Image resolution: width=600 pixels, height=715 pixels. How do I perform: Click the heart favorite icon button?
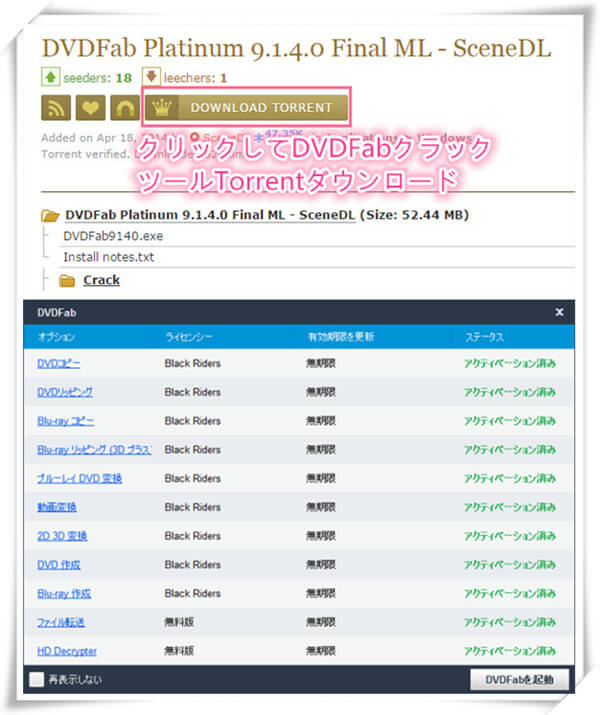coord(90,108)
